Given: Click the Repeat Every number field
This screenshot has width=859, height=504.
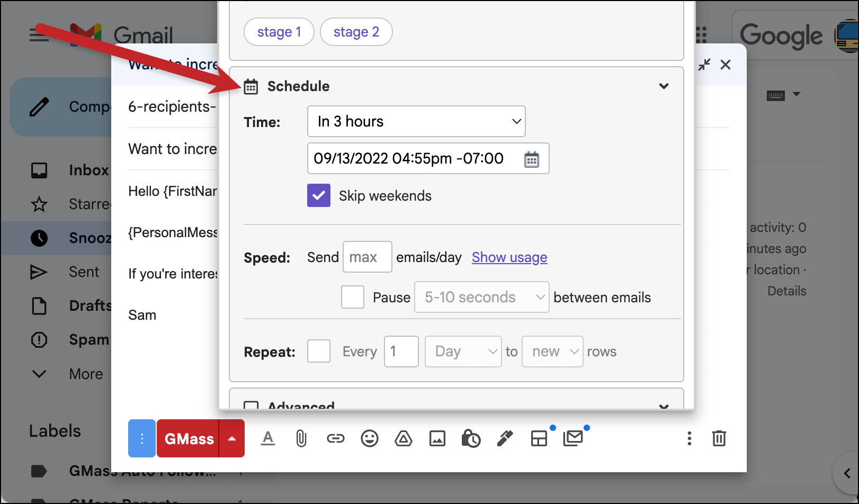Looking at the screenshot, I should 401,352.
